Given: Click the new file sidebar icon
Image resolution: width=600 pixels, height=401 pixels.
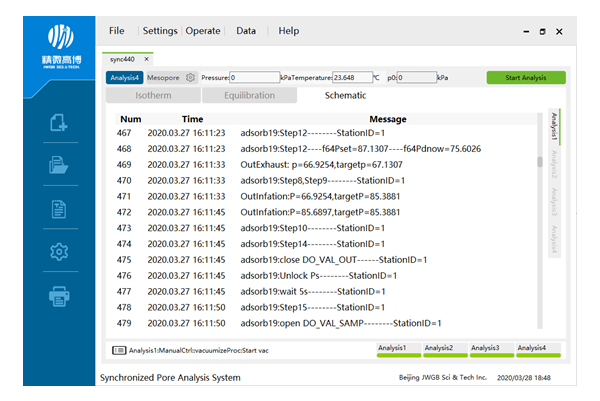Looking at the screenshot, I should click(58, 123).
